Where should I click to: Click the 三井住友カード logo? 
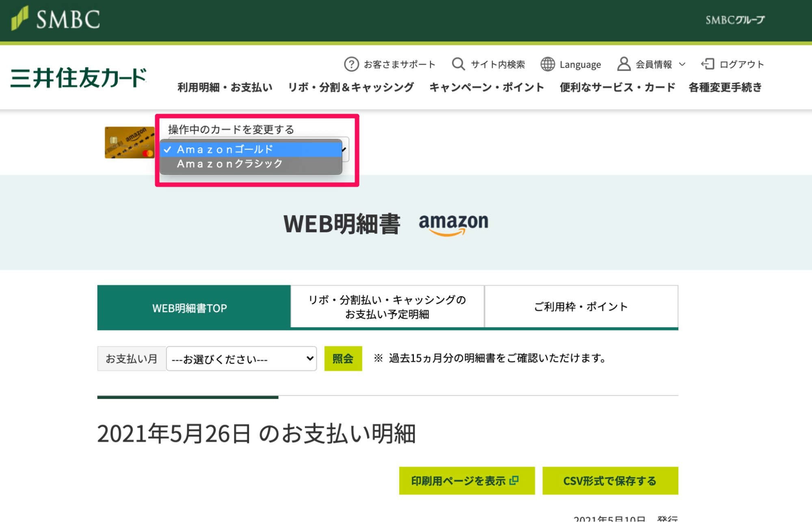point(78,78)
